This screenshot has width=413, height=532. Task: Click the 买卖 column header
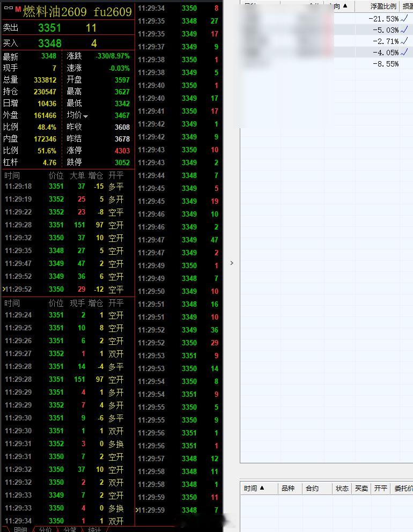362,488
